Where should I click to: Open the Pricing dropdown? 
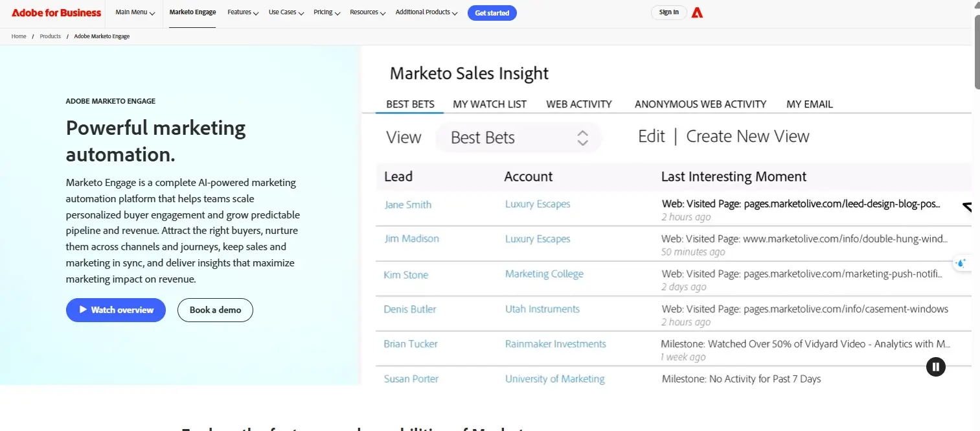tap(326, 12)
